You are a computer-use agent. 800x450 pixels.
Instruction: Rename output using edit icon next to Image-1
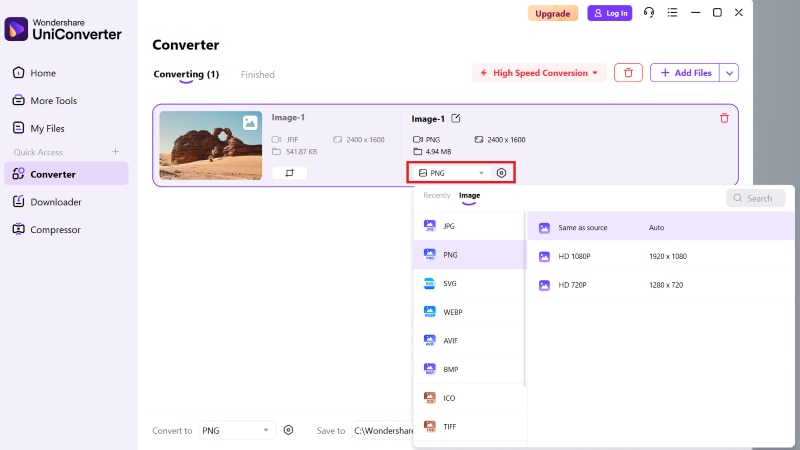click(456, 118)
